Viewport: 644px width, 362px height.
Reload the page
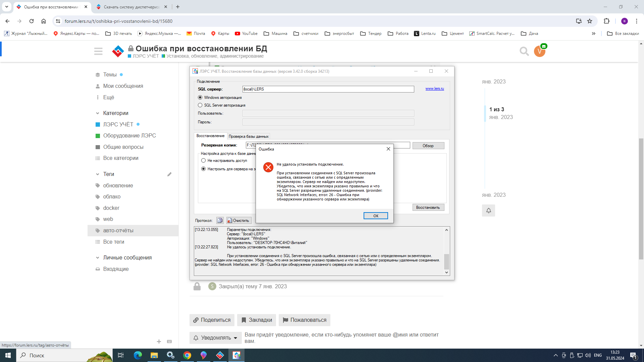pyautogui.click(x=32, y=21)
